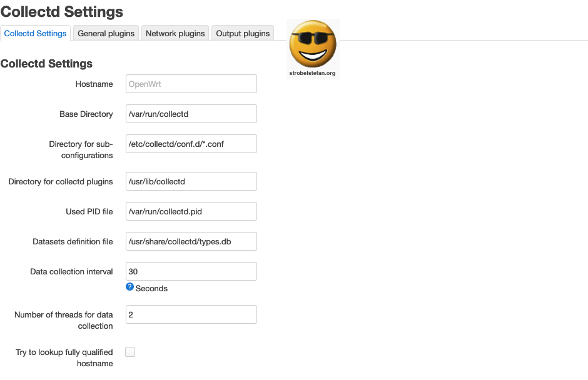Click the Datasets definition file input box
Screen dimensions: 588x380
click(191, 241)
